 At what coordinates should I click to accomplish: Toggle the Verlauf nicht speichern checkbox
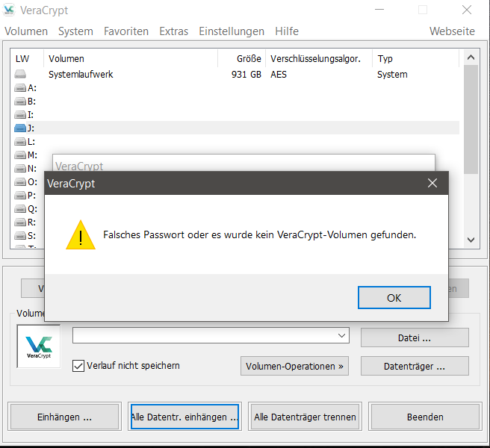(x=78, y=366)
